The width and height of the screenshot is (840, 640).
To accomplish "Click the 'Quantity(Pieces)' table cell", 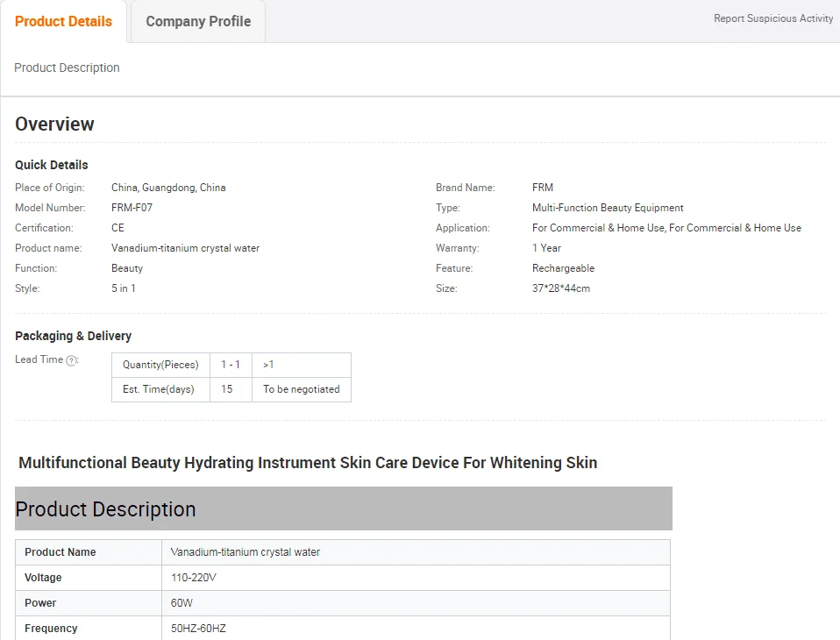I will coord(160,365).
